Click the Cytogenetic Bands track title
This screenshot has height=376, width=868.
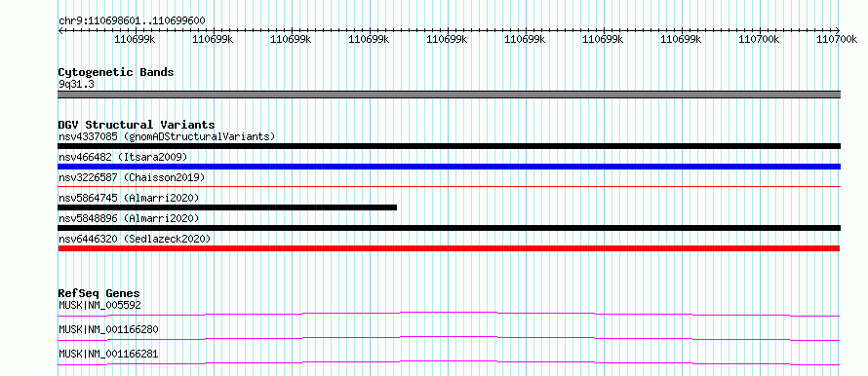116,72
